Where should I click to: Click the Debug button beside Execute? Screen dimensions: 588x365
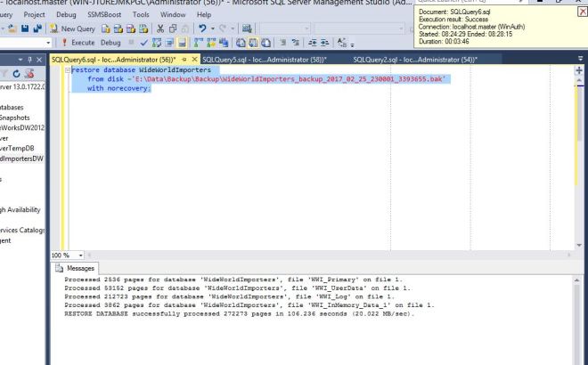[x=110, y=42]
